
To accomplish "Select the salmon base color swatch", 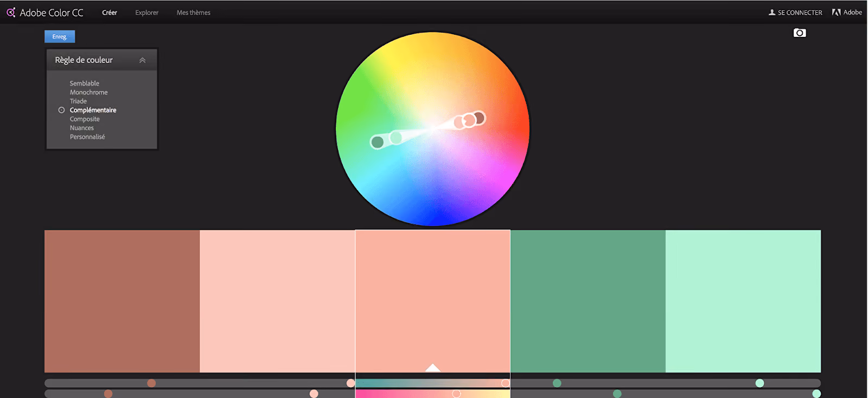I will (x=432, y=301).
